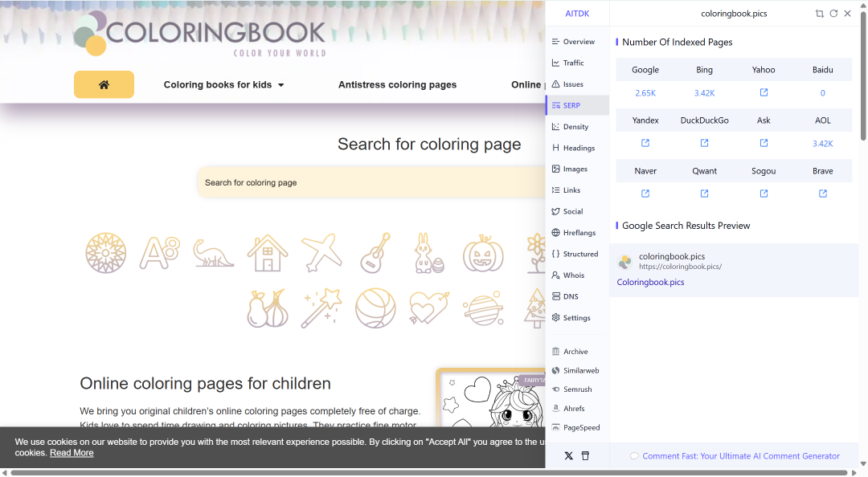Open Ask indexed pages external link icon

(764, 143)
